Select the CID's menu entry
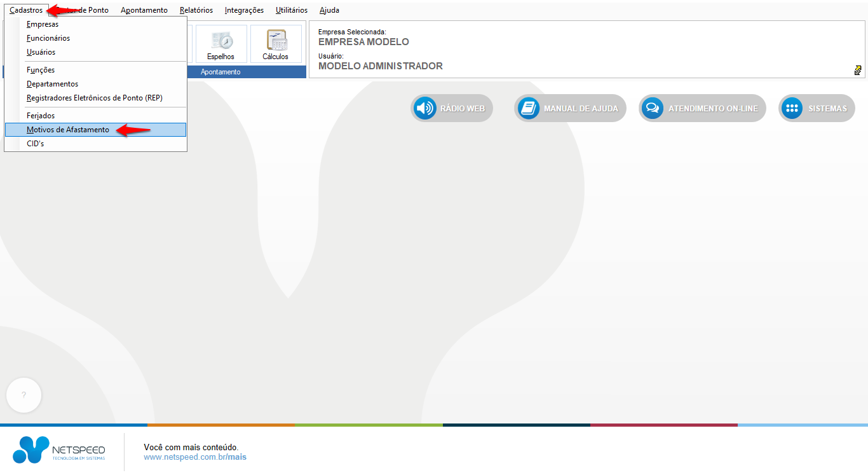This screenshot has width=868, height=475. [x=96, y=144]
